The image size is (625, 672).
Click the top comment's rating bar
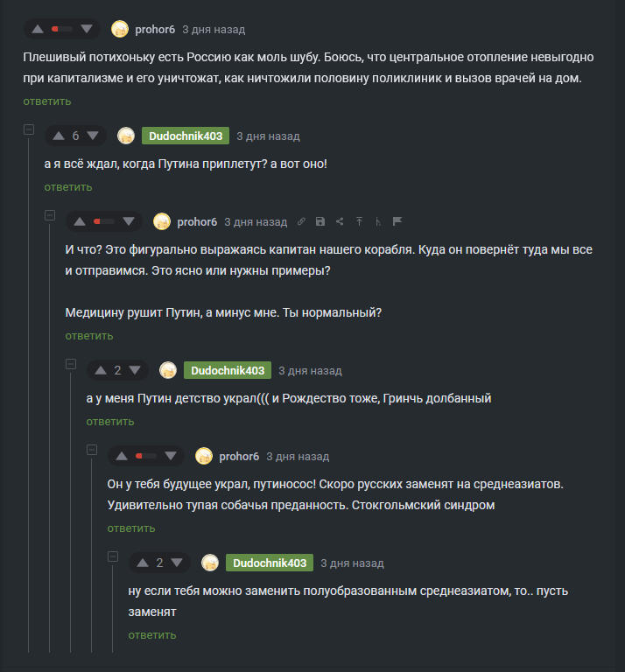pyautogui.click(x=61, y=29)
